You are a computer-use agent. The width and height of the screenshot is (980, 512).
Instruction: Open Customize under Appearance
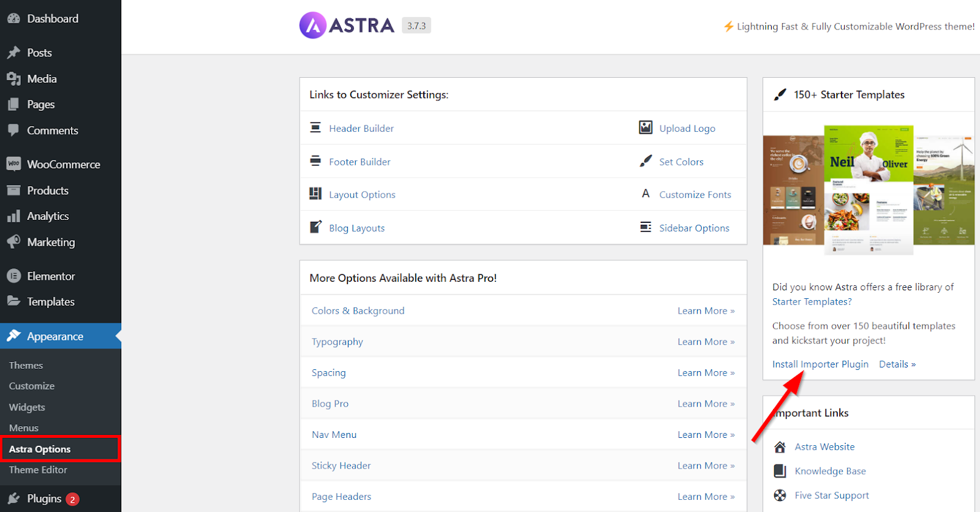coord(32,386)
